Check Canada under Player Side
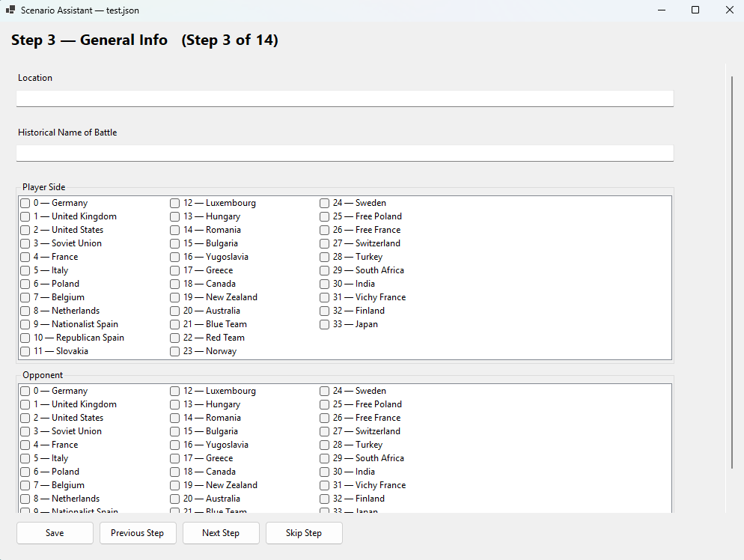This screenshot has height=560, width=744. 174,284
